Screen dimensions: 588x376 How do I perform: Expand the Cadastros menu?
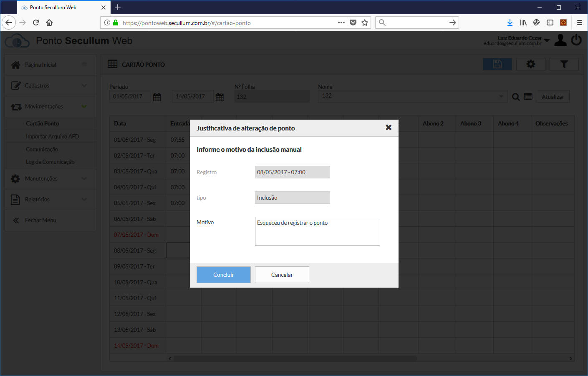click(50, 85)
